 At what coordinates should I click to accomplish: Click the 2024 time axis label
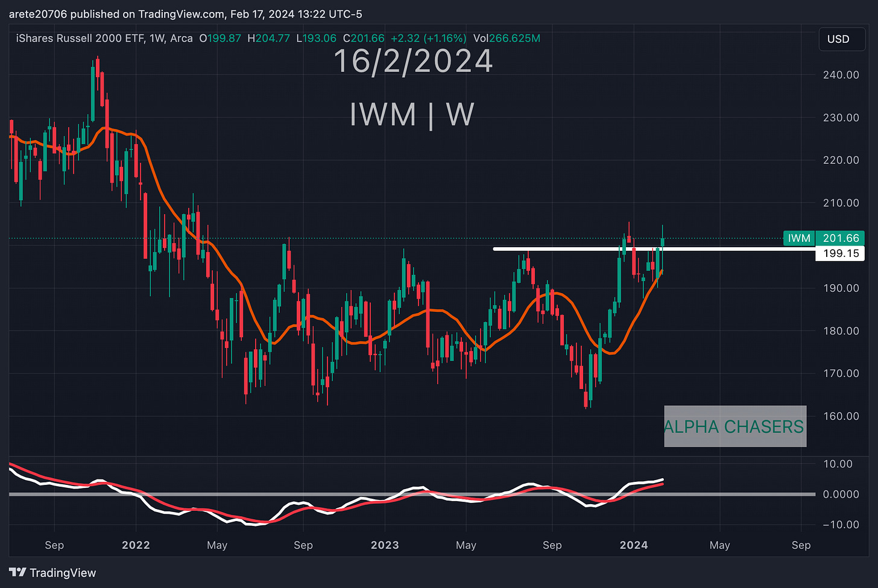click(x=634, y=545)
